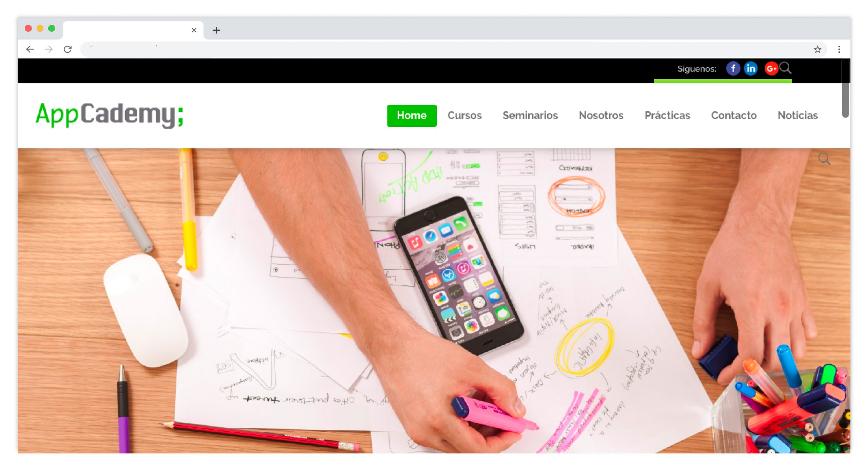The width and height of the screenshot is (868, 467).
Task: Open the Google Plus social icon
Action: [771, 68]
